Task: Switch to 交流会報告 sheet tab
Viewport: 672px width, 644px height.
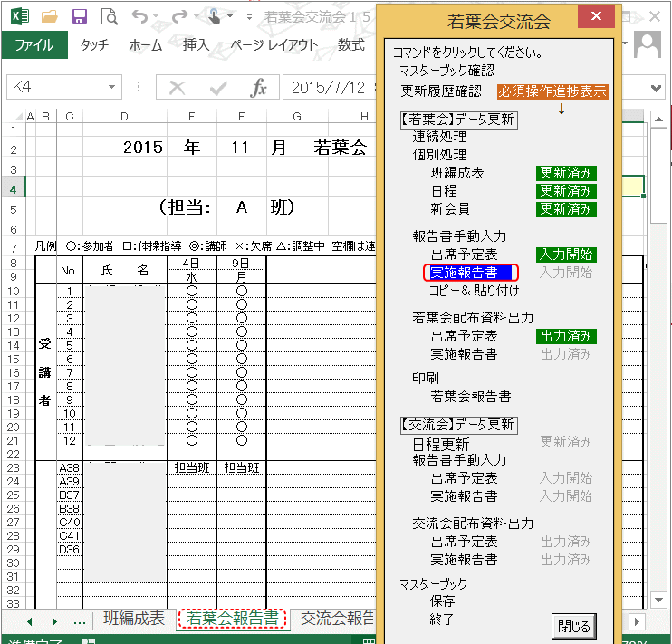Action: [337, 619]
